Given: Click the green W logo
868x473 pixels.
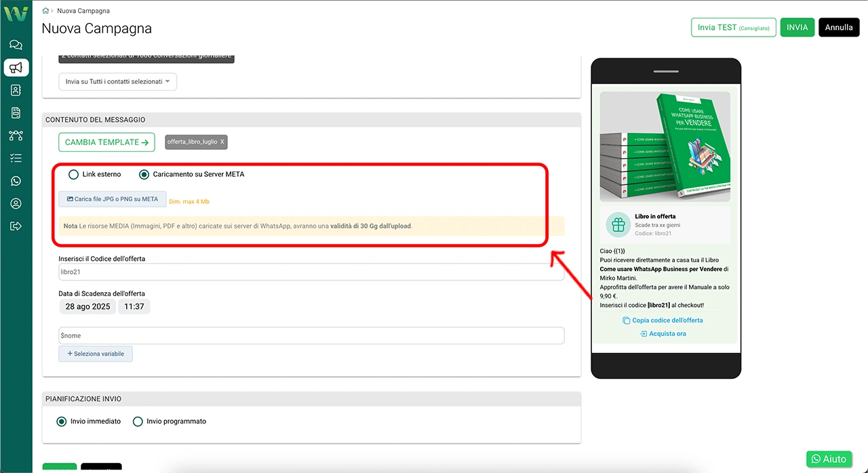Looking at the screenshot, I should coord(16,13).
